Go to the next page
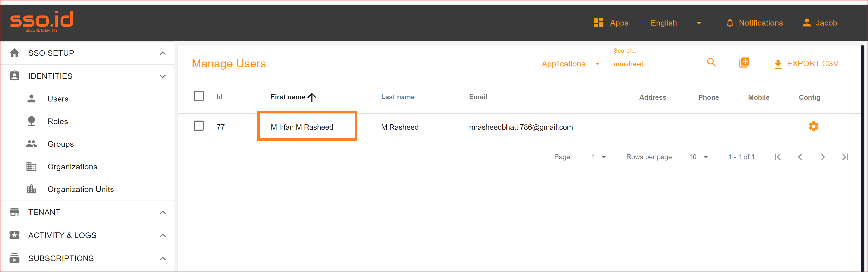This screenshot has height=272, width=868. point(823,157)
